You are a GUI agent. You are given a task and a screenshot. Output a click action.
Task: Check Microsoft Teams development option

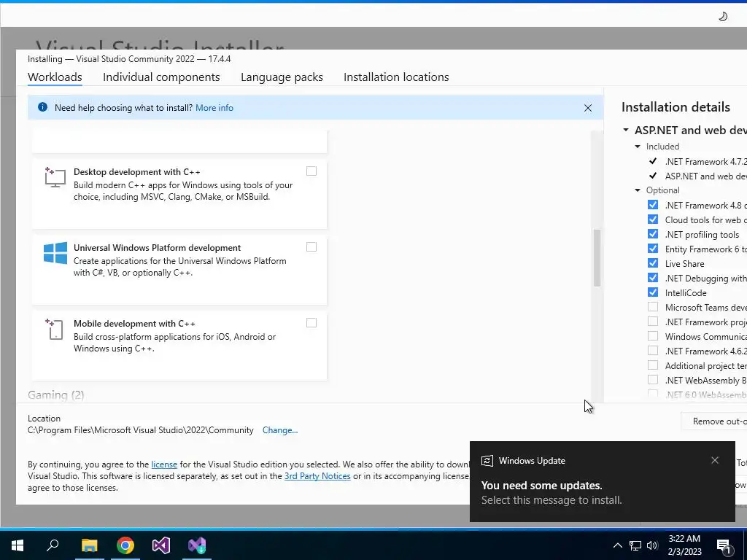[653, 307]
